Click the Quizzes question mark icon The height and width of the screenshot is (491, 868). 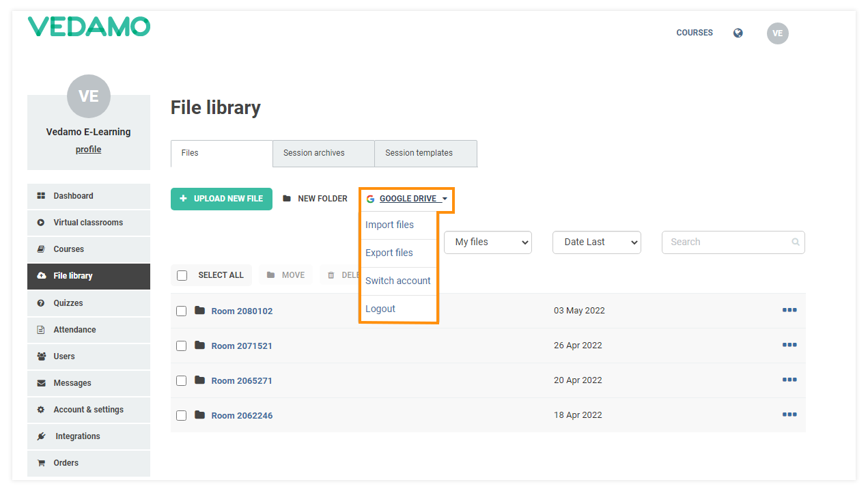click(41, 303)
